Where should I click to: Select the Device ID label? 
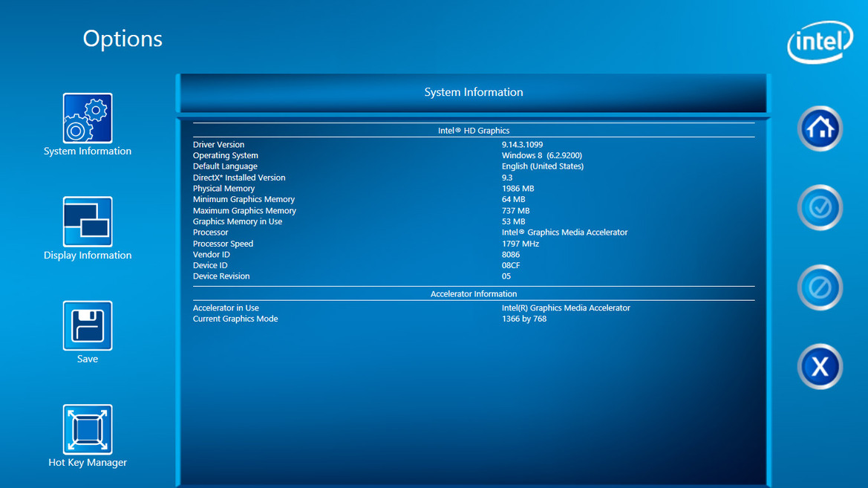click(210, 265)
